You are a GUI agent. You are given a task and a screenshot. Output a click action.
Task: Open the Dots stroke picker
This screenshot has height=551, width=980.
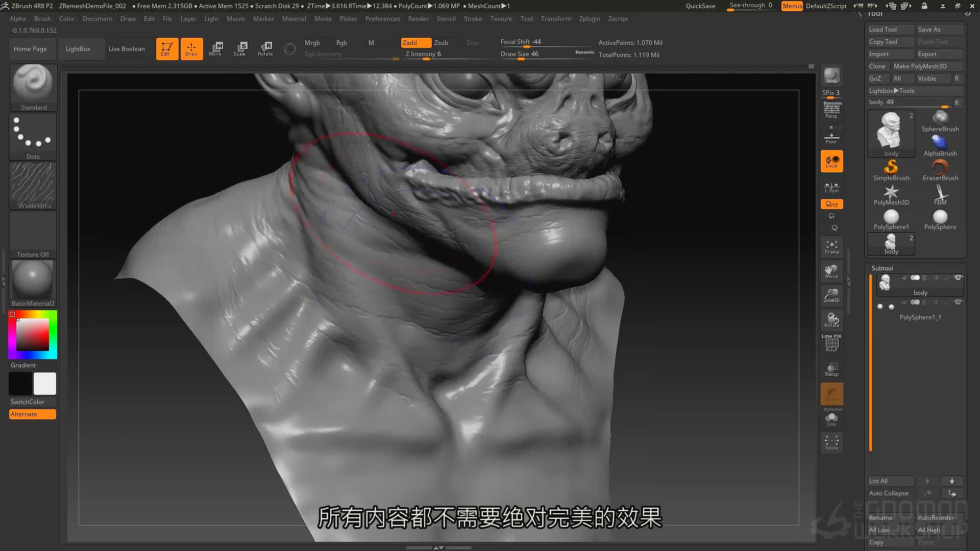33,136
